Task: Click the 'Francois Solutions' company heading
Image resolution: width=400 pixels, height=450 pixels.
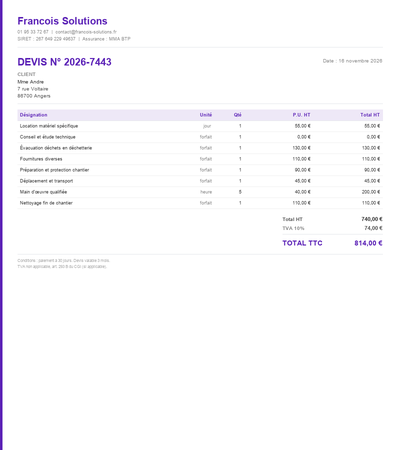Action: pos(62,21)
